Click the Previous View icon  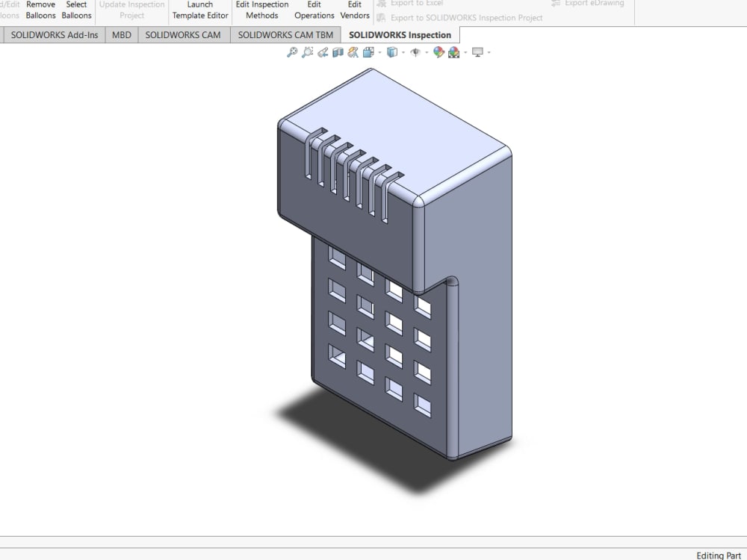pos(323,52)
